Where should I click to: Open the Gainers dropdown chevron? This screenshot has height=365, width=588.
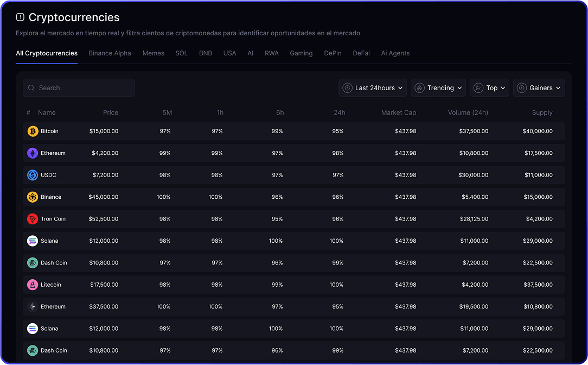pyautogui.click(x=558, y=88)
